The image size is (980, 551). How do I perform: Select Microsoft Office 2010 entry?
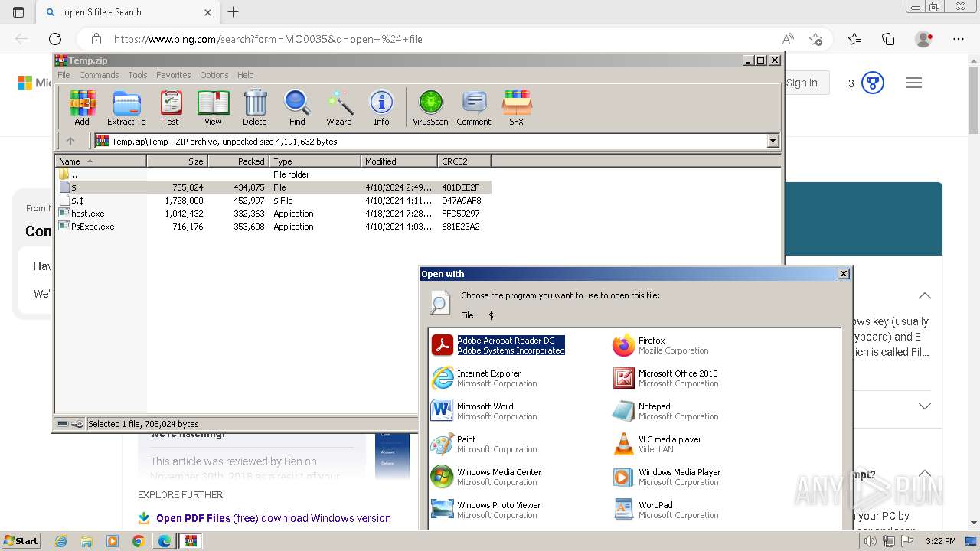pyautogui.click(x=665, y=378)
